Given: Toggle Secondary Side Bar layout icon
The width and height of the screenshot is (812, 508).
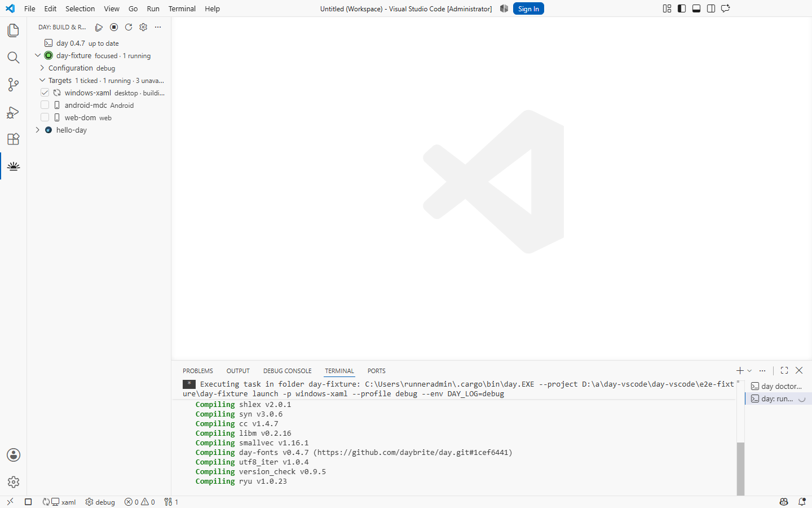Looking at the screenshot, I should click(711, 8).
